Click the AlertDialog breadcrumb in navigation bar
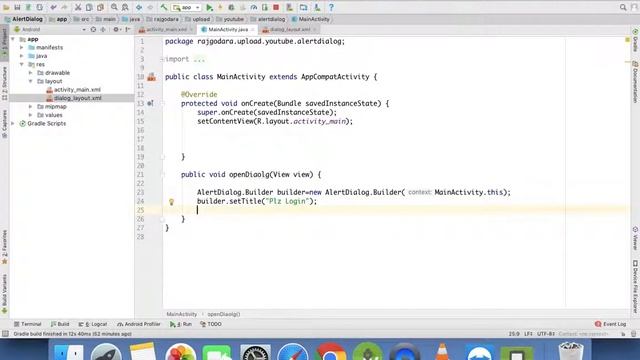 click(x=24, y=19)
